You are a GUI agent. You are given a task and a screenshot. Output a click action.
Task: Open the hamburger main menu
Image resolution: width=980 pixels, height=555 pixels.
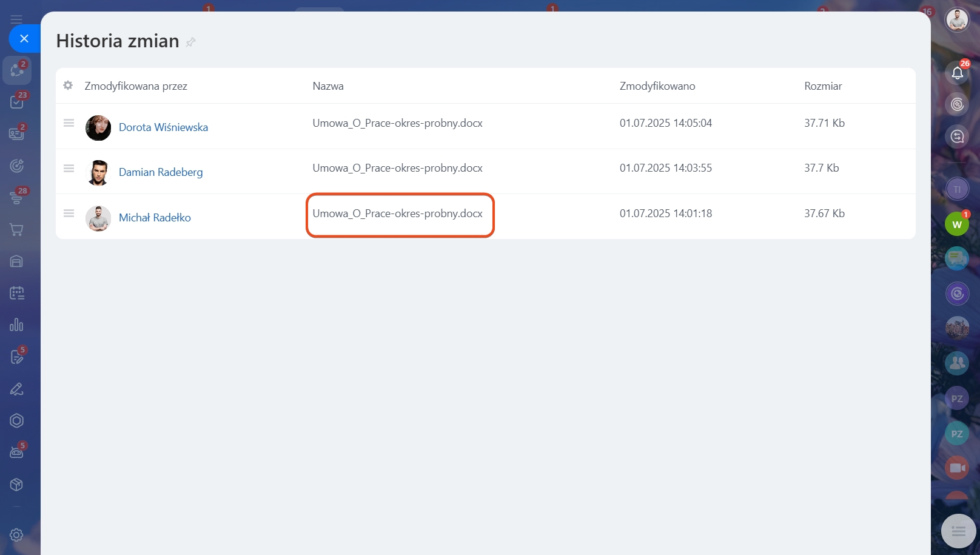[16, 19]
